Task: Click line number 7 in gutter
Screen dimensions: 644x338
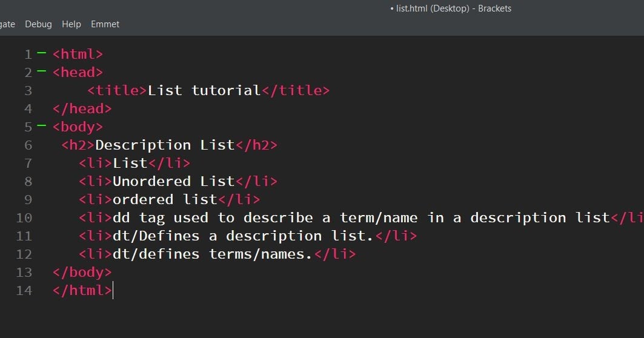Action: point(28,163)
